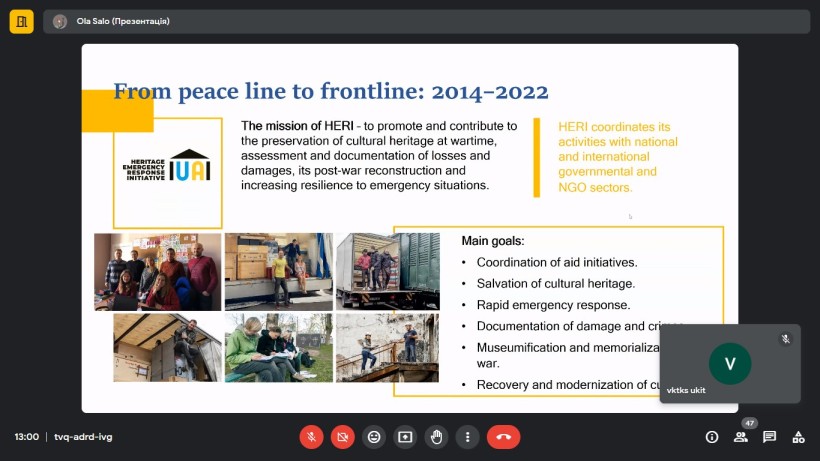
Task: Click photo of man inside cargo van
Action: (167, 348)
